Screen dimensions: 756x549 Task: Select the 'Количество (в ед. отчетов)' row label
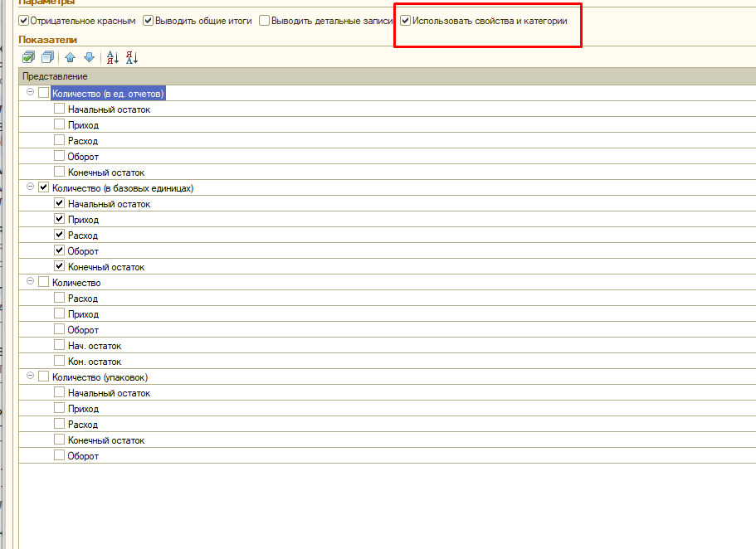pos(109,94)
